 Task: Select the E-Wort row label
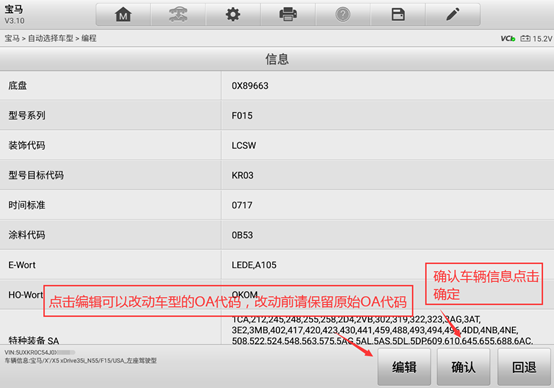point(22,265)
